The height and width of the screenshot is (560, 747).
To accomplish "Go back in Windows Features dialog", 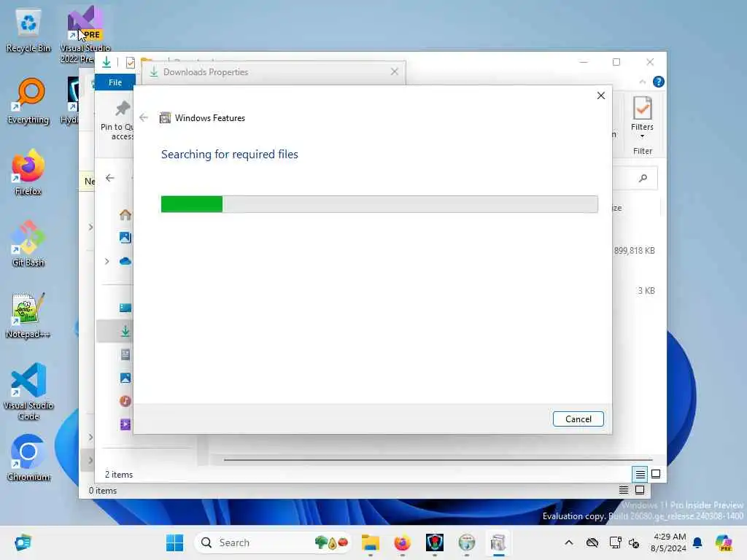I will [144, 117].
